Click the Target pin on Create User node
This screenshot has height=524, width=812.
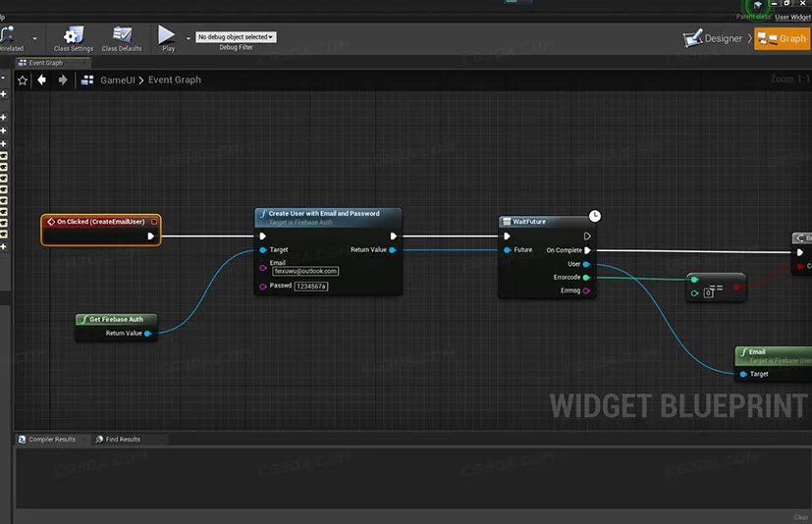[263, 250]
